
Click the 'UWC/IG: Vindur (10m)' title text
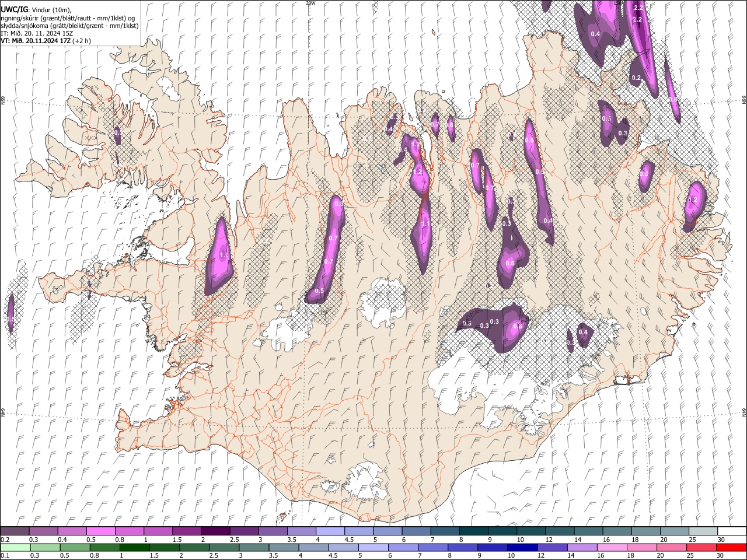(36, 9)
